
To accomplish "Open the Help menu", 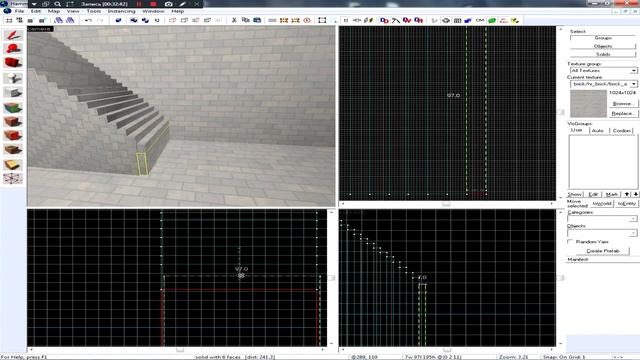I will tap(177, 11).
